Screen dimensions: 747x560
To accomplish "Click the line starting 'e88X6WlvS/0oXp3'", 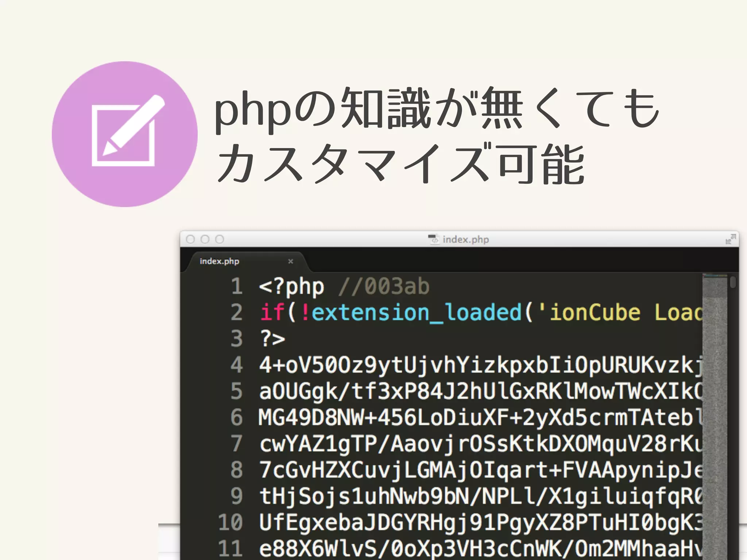I will pyautogui.click(x=480, y=549).
